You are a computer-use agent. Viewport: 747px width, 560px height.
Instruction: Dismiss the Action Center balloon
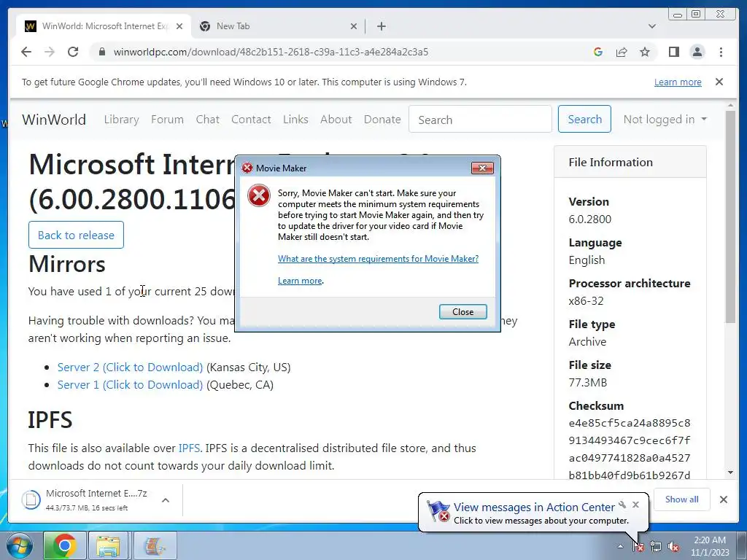point(635,505)
